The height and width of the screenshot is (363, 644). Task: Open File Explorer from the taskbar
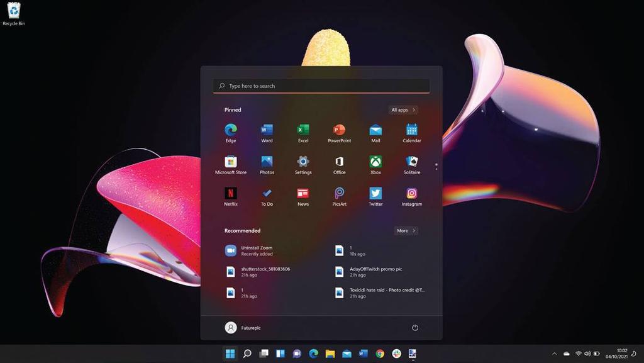[330, 354]
